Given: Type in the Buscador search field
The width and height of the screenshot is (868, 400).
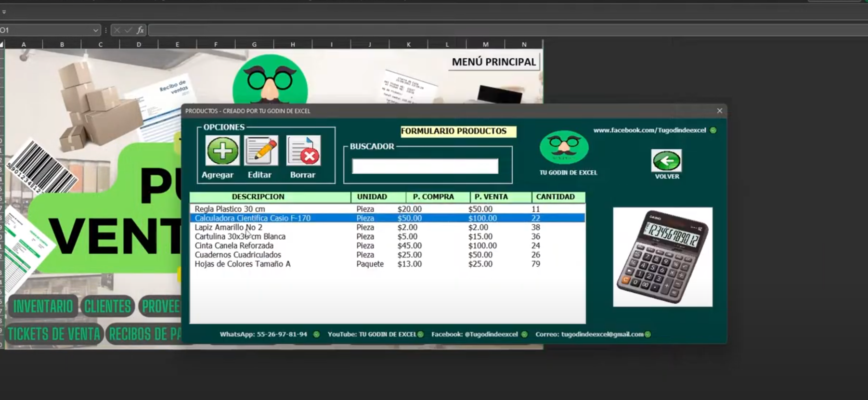Looking at the screenshot, I should pos(425,167).
